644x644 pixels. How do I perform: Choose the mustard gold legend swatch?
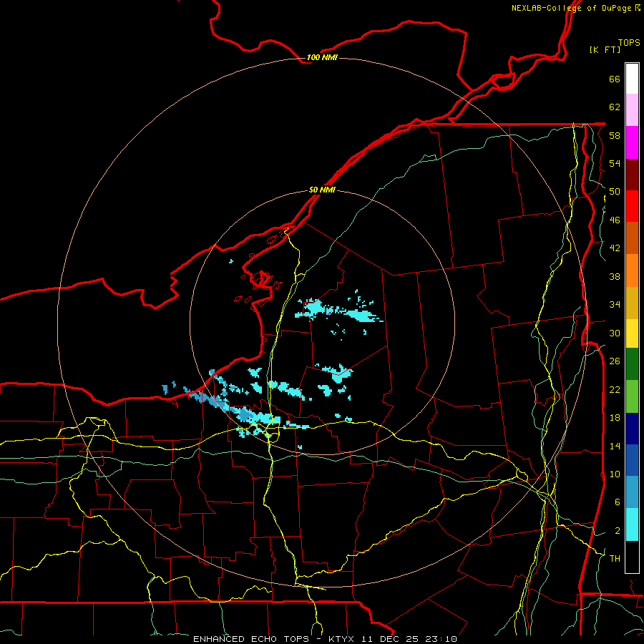click(x=632, y=303)
